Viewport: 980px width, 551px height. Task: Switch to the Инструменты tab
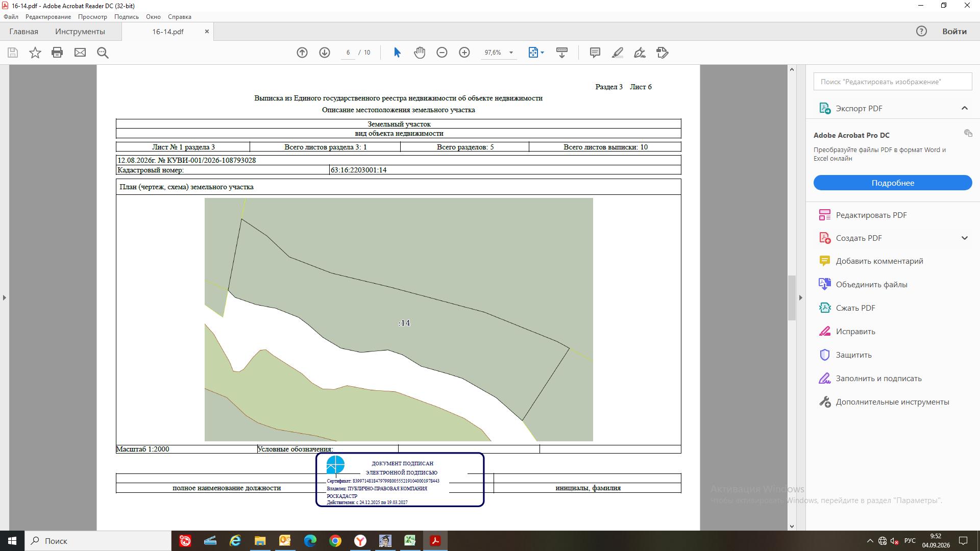(x=80, y=32)
